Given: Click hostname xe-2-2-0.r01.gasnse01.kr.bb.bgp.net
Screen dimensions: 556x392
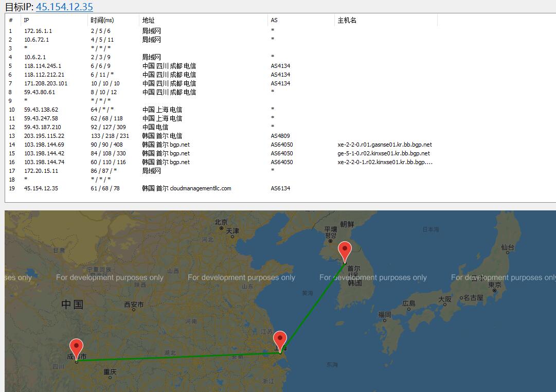Looking at the screenshot, I should click(x=385, y=145).
